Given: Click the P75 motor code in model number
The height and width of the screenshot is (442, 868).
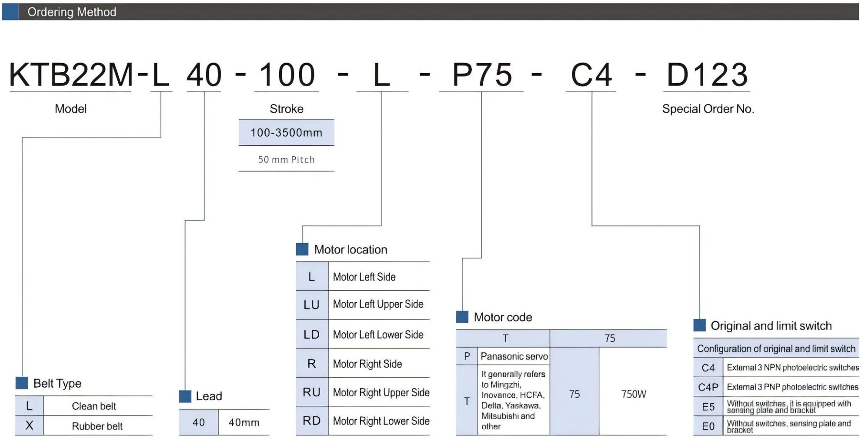Looking at the screenshot, I should pyautogui.click(x=482, y=75).
